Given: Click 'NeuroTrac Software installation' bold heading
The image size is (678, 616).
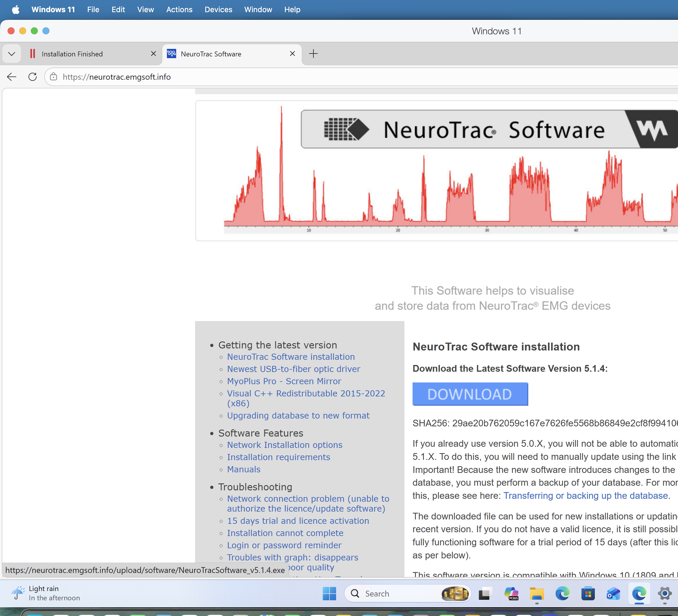Looking at the screenshot, I should click(496, 346).
